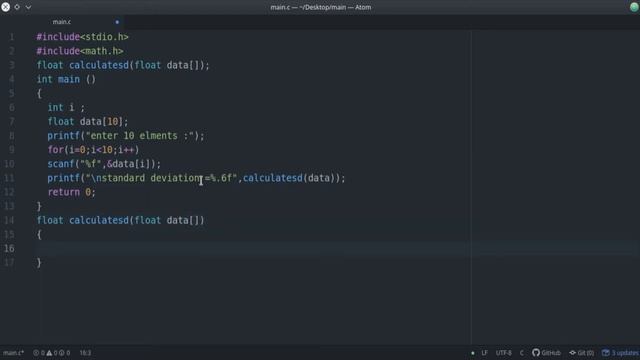This screenshot has width=640, height=360.
Task: Click line number 1 in the gutter
Action: point(12,37)
